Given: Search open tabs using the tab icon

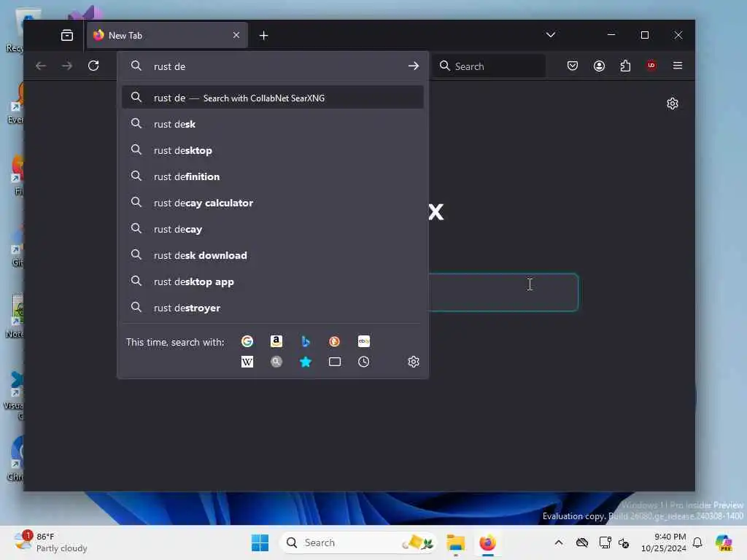Looking at the screenshot, I should tap(334, 362).
